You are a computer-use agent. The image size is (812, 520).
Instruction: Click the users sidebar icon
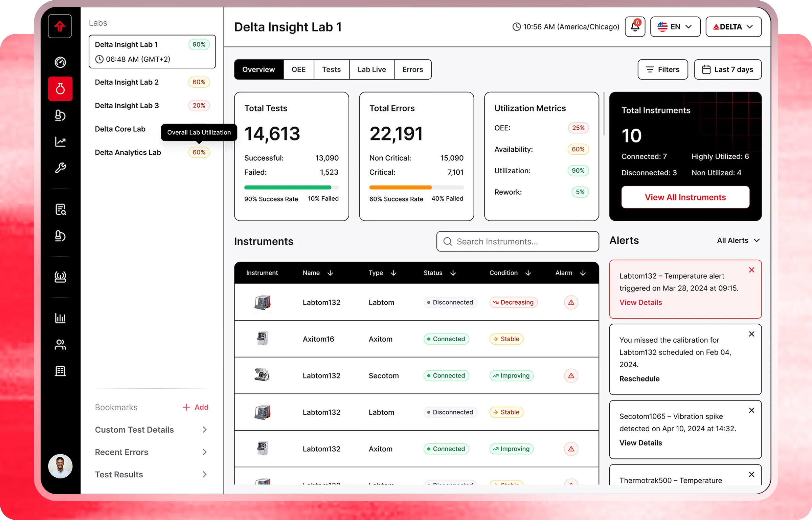point(60,345)
